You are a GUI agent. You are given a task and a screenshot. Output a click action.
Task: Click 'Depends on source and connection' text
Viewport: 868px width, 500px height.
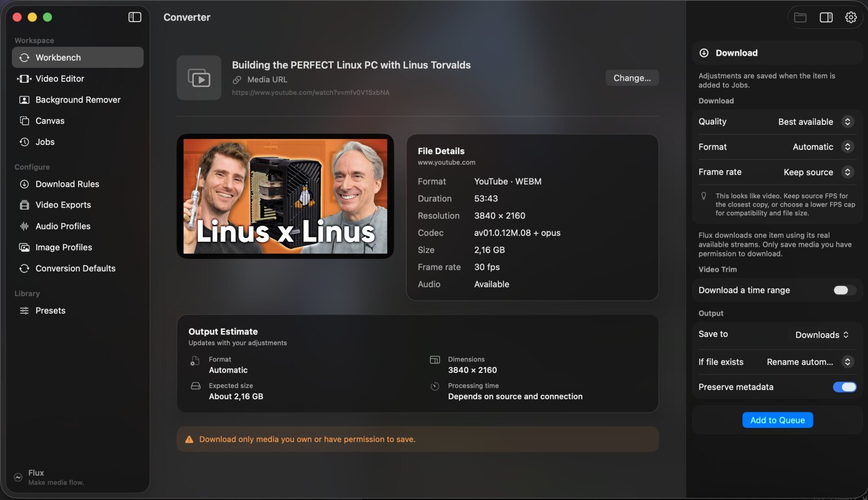pos(515,396)
